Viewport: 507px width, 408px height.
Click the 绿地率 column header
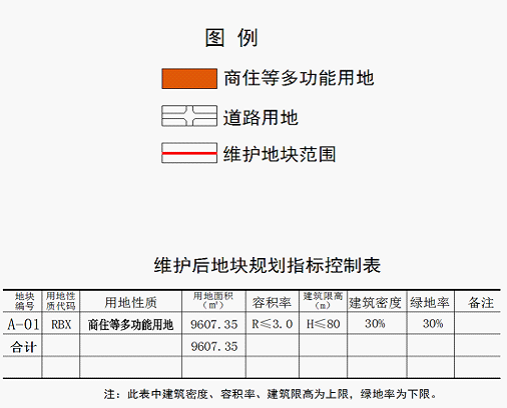pyautogui.click(x=430, y=303)
